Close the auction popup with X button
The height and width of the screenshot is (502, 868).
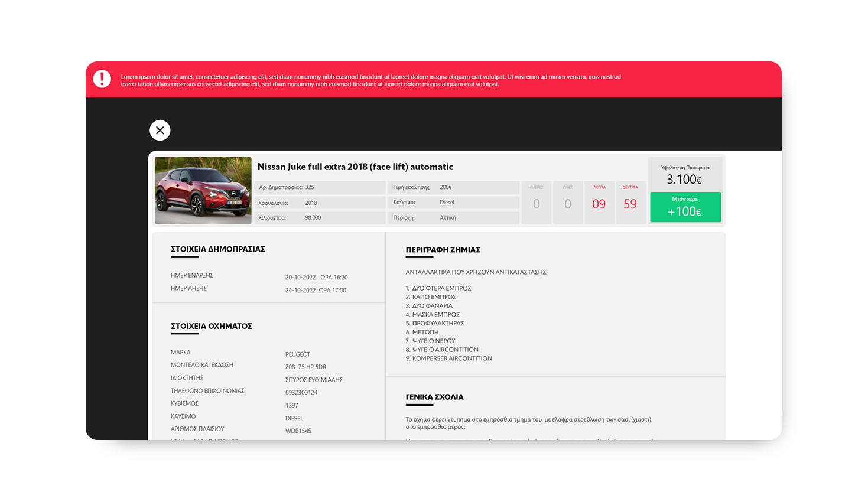pos(160,131)
